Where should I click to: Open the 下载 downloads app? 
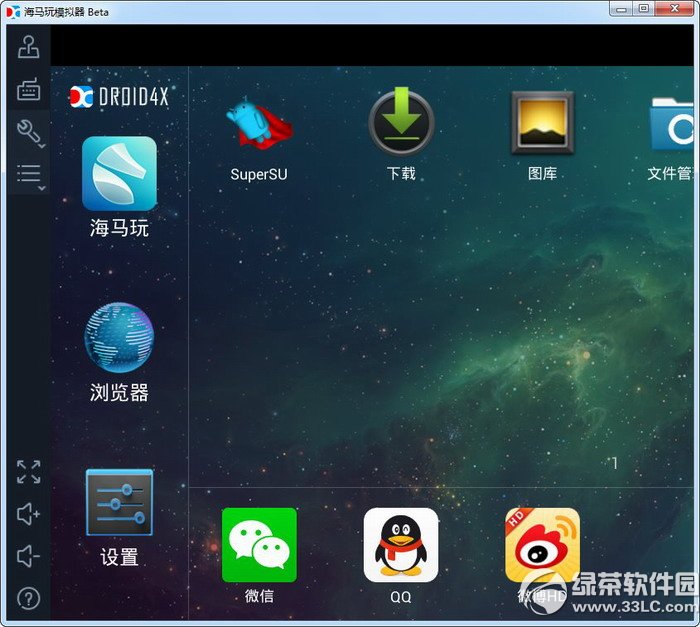click(x=401, y=121)
